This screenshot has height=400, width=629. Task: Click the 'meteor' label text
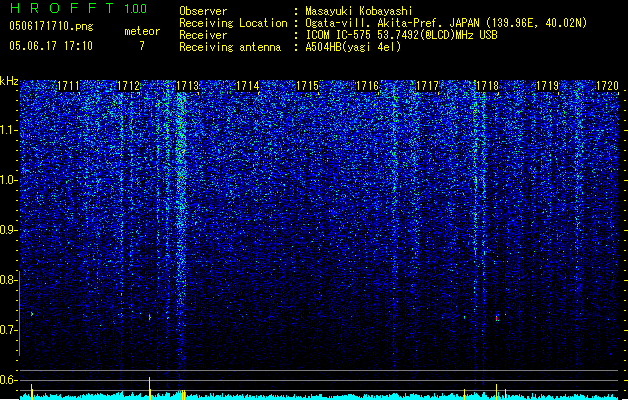click(142, 31)
